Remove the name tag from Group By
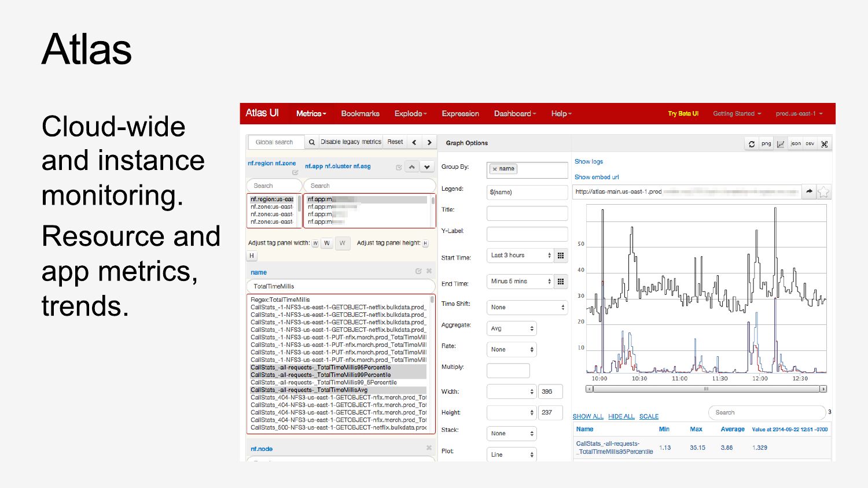Image resolution: width=868 pixels, height=488 pixels. click(495, 169)
